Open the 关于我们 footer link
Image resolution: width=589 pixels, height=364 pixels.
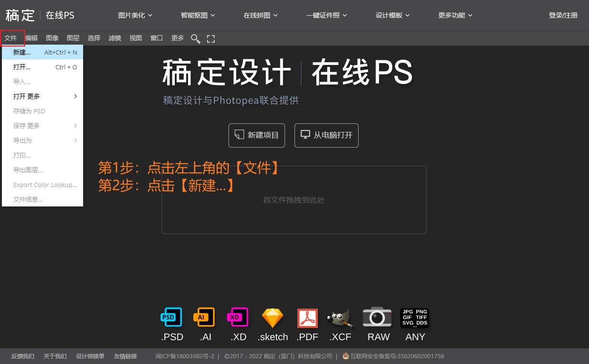(x=55, y=356)
